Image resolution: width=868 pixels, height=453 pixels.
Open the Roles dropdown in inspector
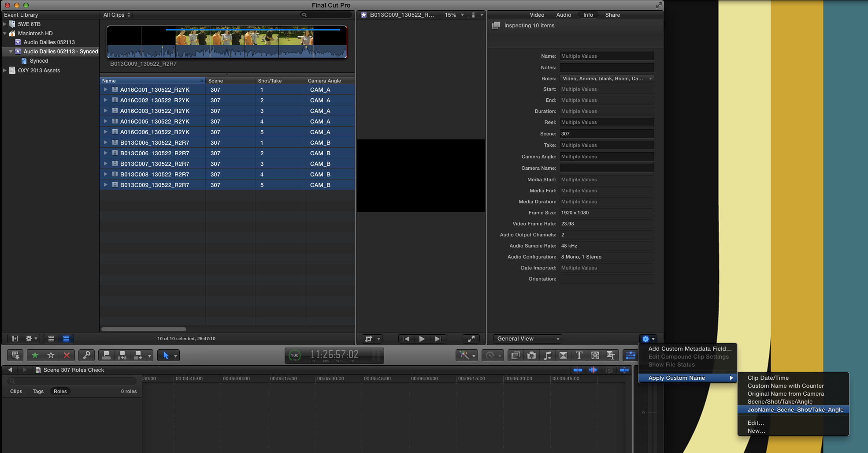pyautogui.click(x=606, y=79)
